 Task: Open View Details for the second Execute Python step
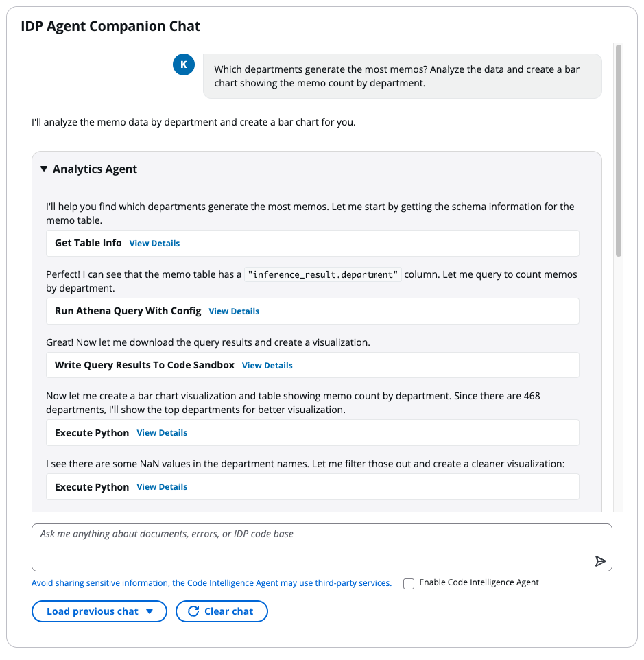[x=162, y=486]
